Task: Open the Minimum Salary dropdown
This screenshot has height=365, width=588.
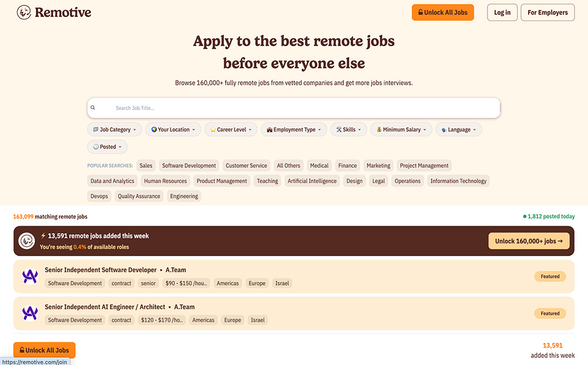Action: coord(401,130)
